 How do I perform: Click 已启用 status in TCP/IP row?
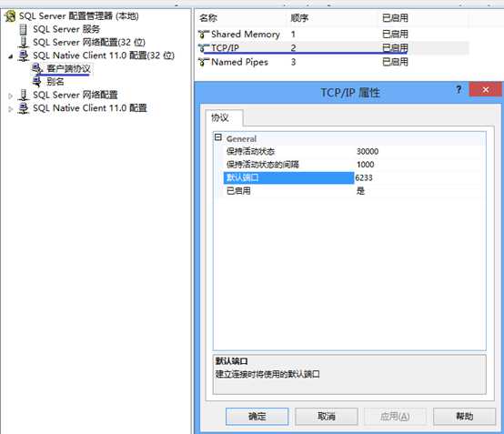tap(395, 48)
